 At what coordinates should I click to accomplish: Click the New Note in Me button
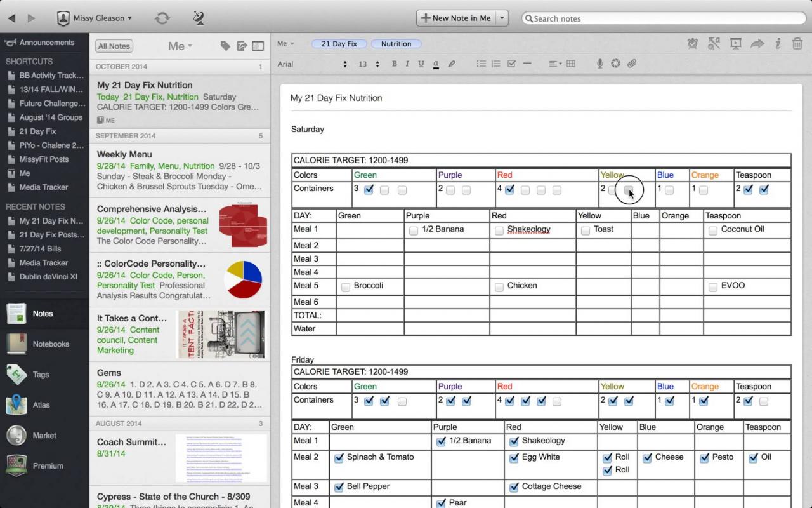pos(456,18)
